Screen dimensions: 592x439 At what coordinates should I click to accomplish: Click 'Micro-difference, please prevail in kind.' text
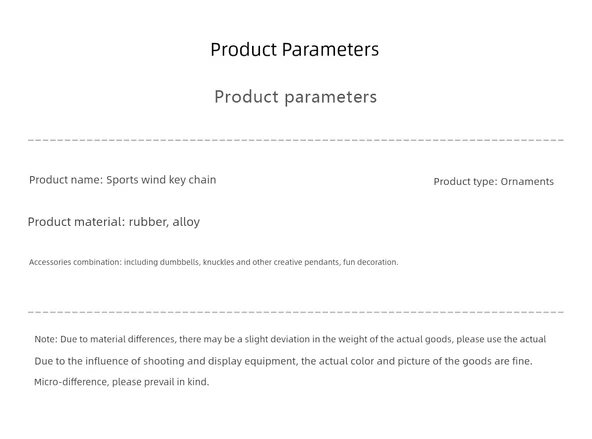[122, 382]
